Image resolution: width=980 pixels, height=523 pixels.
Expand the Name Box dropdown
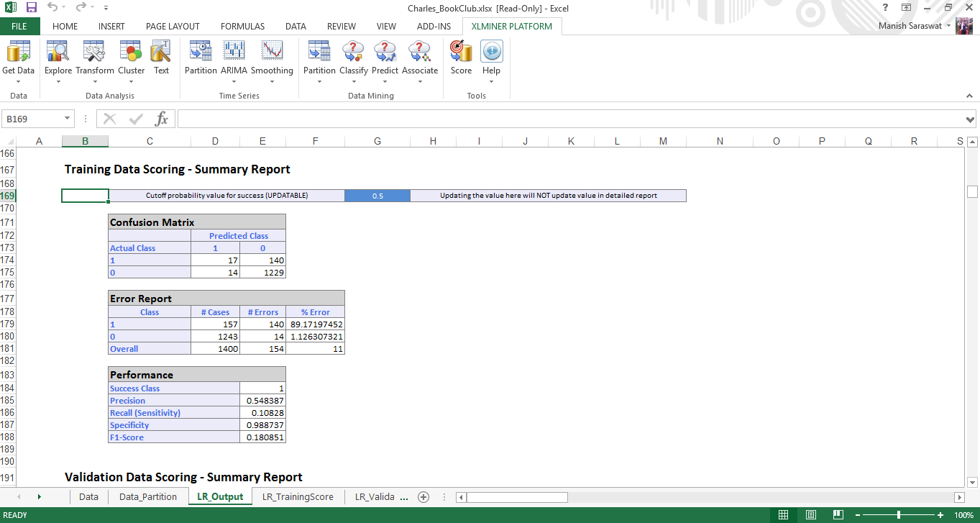pyautogui.click(x=68, y=119)
